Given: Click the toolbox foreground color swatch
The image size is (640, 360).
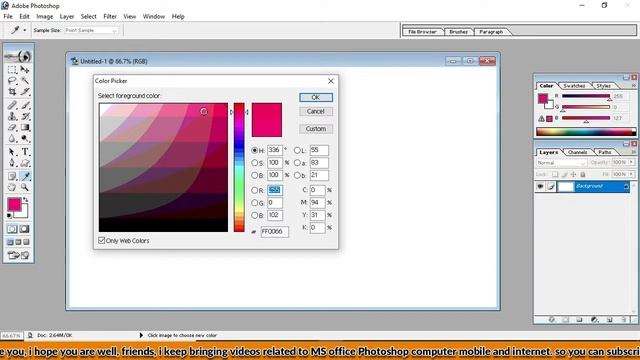Looking at the screenshot, I should [14, 204].
